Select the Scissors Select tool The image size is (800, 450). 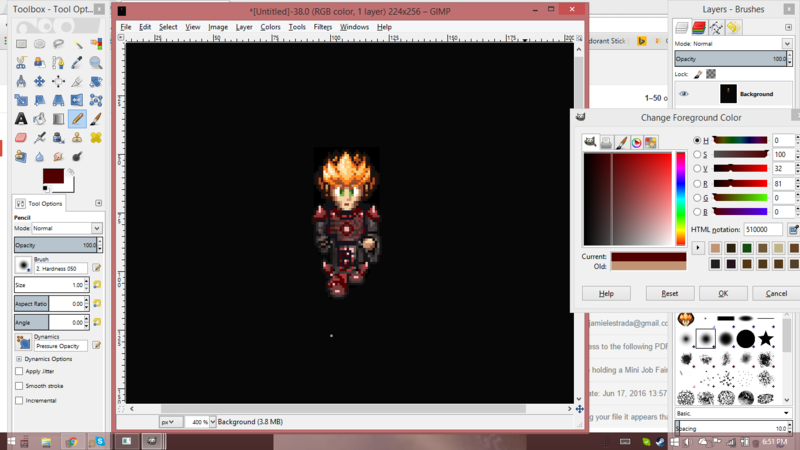click(21, 63)
